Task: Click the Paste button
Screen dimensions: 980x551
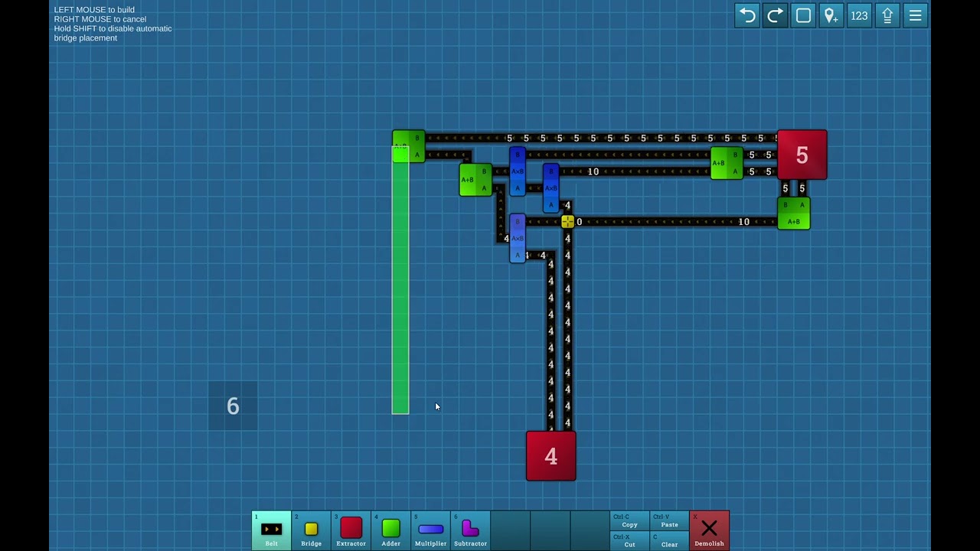Action: point(670,521)
